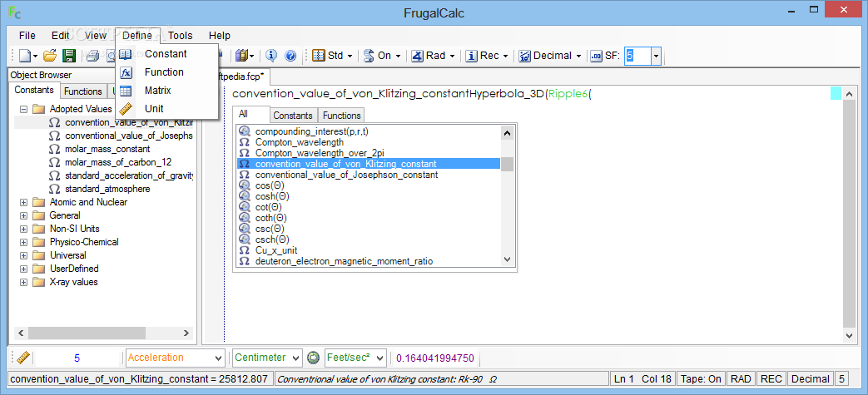This screenshot has width=868, height=395.
Task: Click the blue info icon in toolbar
Action: 271,56
